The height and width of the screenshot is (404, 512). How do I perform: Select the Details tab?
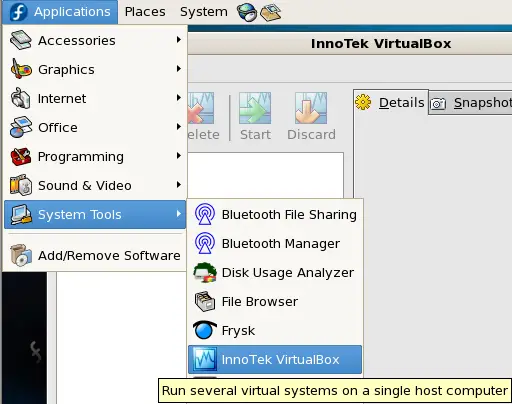click(x=391, y=102)
